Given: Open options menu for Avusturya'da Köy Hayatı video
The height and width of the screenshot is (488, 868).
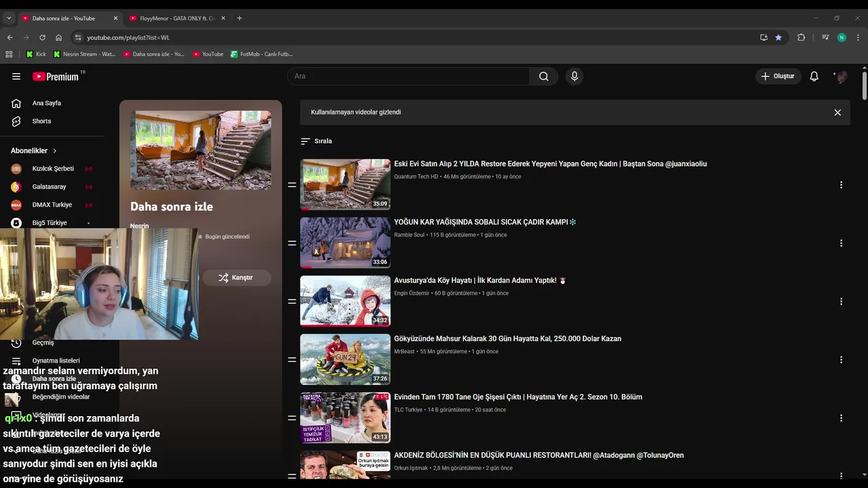Looking at the screenshot, I should pos(841,302).
